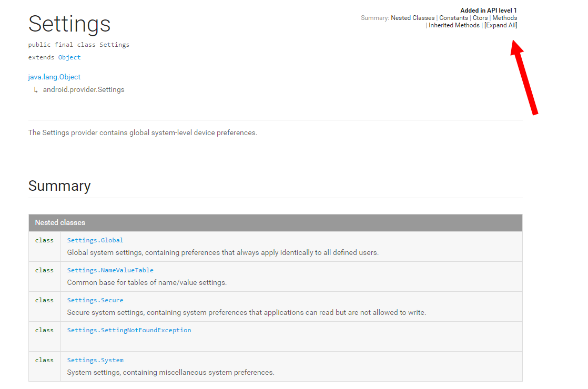Jump to Inherited Methods section
588x389 pixels.
[x=454, y=25]
